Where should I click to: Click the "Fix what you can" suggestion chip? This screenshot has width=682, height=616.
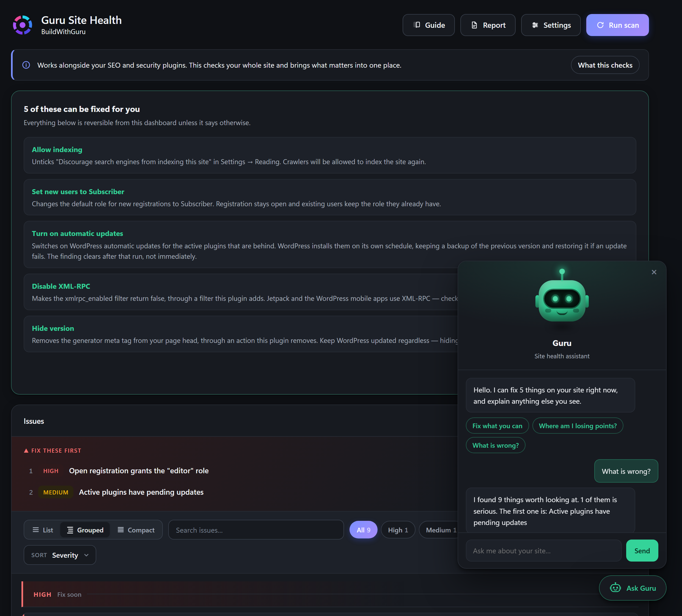[497, 425]
